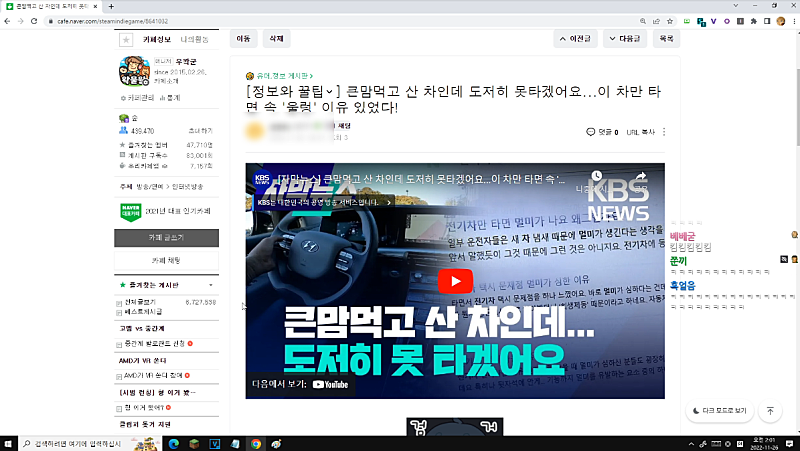The width and height of the screenshot is (800, 451).
Task: Open Chrome from the taskbar
Action: (256, 444)
